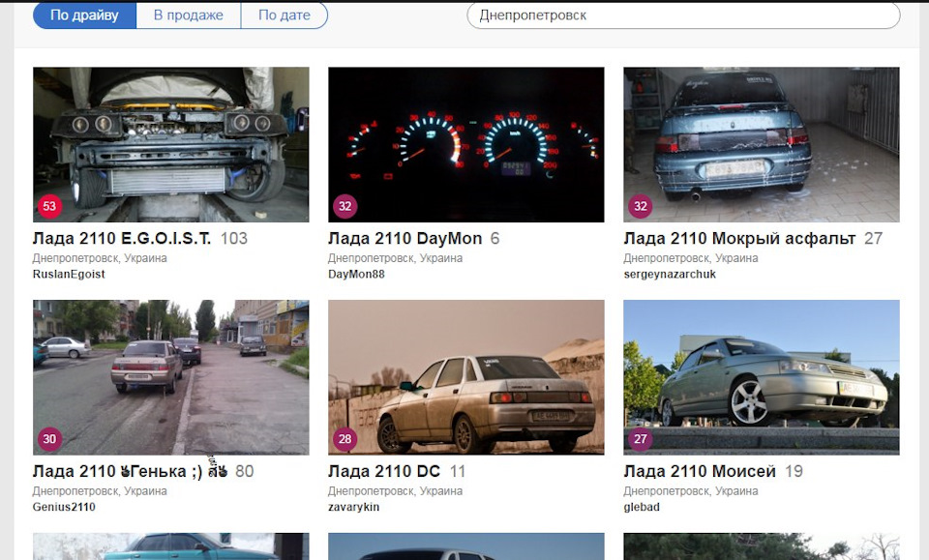Visit the DayMon88 user profile
Image resolution: width=929 pixels, height=560 pixels.
[356, 274]
